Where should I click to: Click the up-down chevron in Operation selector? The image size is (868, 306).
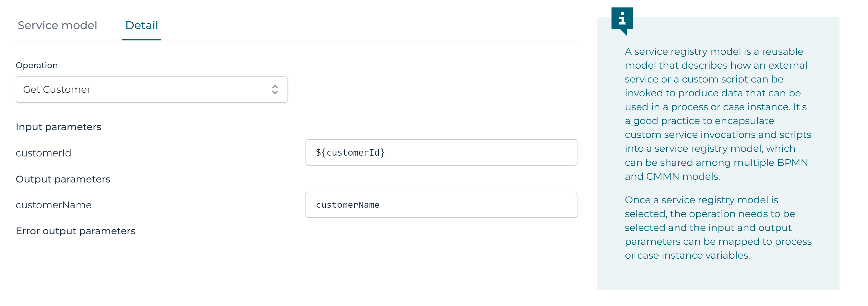[275, 89]
